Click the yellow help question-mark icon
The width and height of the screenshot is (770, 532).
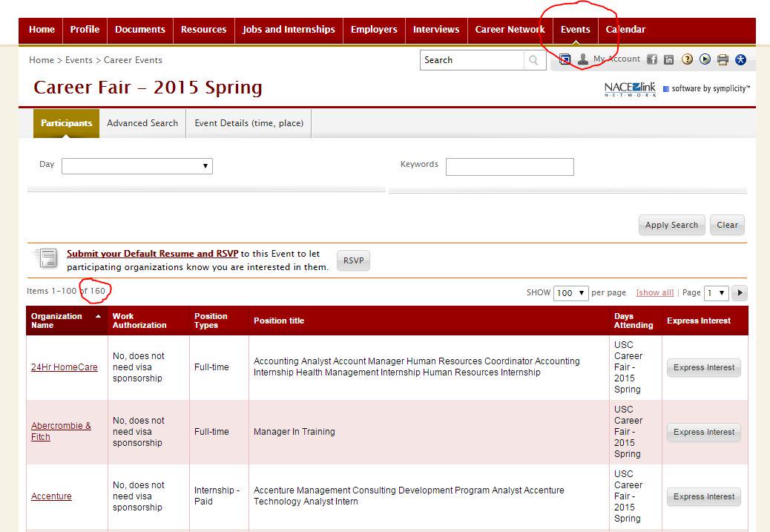click(687, 59)
